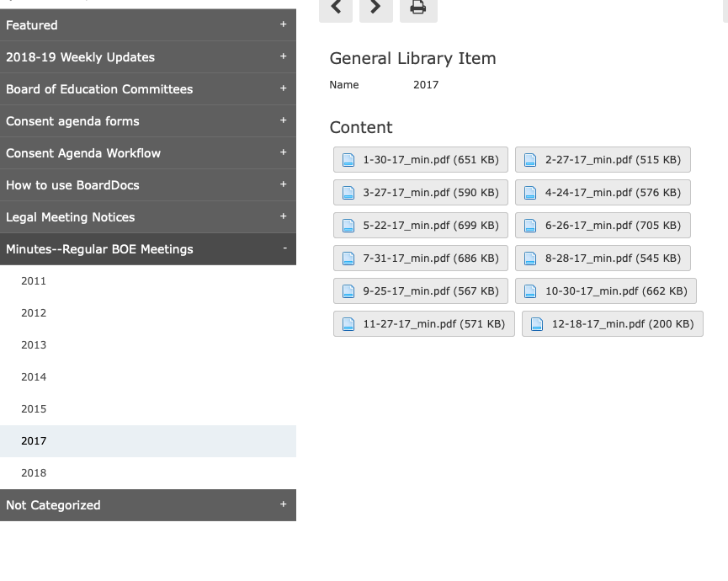Select the 2014 minutes item
The width and height of the screenshot is (728, 581).
148,377
